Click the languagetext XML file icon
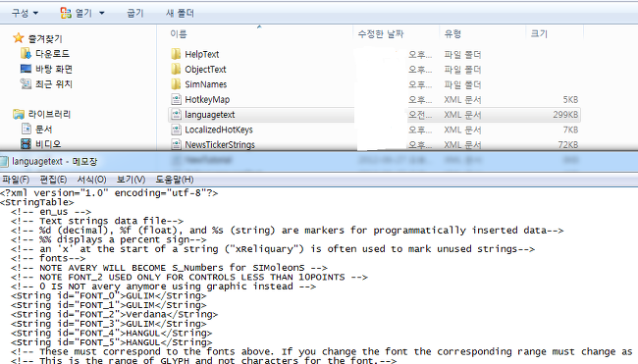 pos(176,114)
